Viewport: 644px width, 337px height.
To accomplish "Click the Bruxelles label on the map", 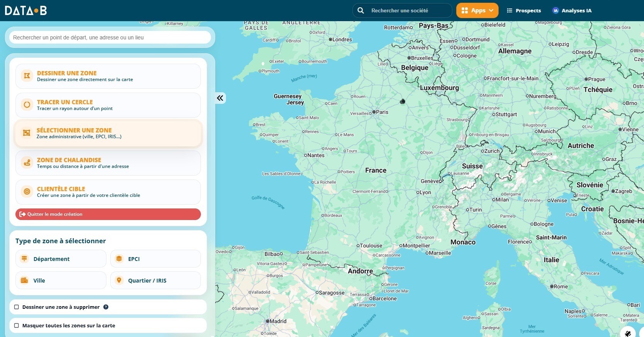I will click(x=422, y=58).
